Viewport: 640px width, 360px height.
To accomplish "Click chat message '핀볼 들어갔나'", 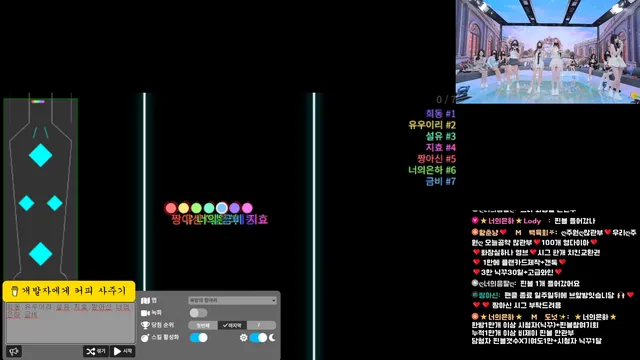I will coord(575,221).
